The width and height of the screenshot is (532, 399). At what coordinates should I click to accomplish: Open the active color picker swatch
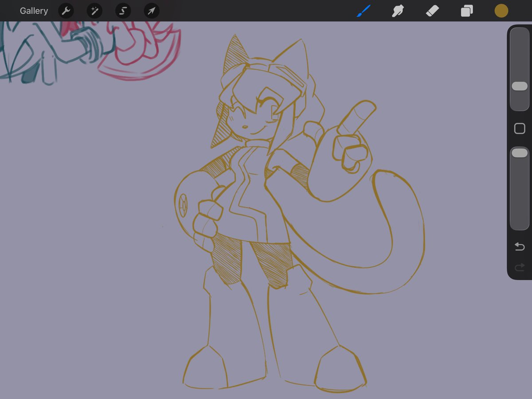click(x=501, y=11)
